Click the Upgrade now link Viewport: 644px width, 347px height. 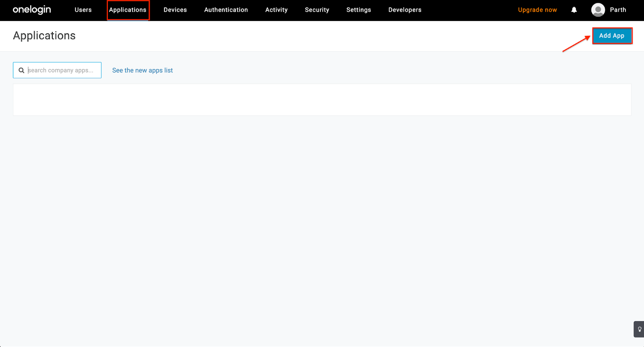(537, 10)
